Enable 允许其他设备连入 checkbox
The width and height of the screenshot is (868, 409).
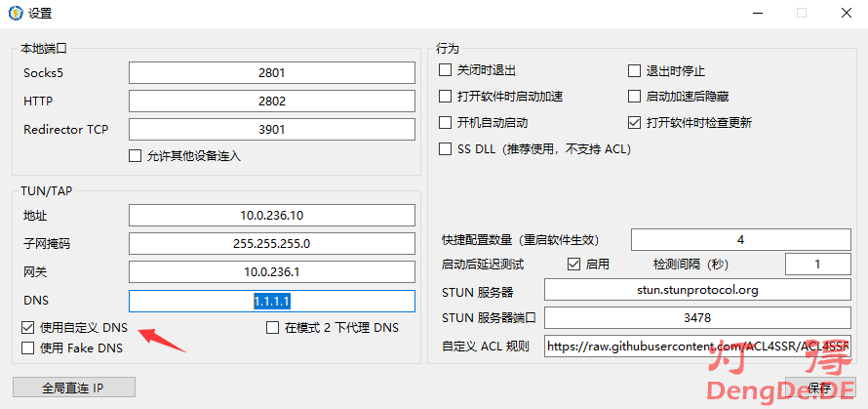coord(136,156)
